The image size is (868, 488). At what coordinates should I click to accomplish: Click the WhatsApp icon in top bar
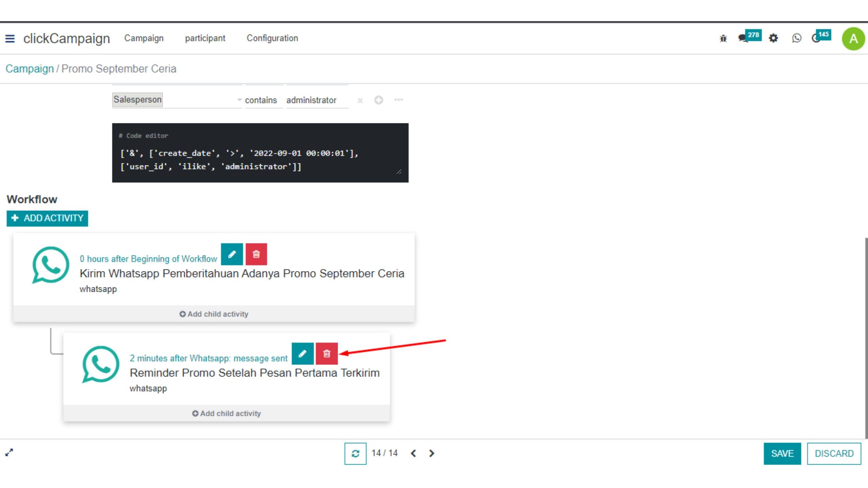click(796, 38)
